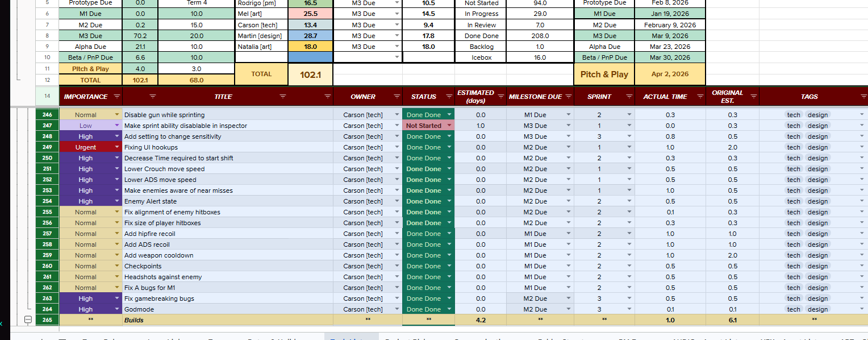Select the yellow TOTAL value 102.1 beside Natalia

click(311, 74)
